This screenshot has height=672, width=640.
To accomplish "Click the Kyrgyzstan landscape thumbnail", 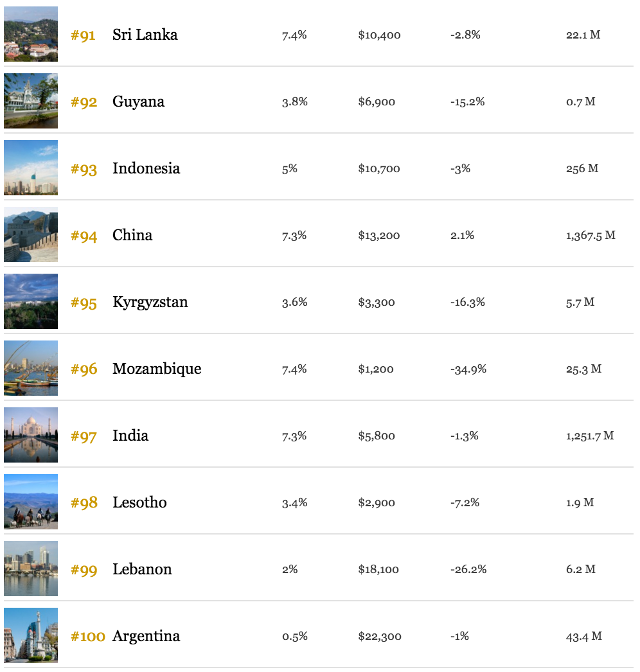I will point(31,302).
